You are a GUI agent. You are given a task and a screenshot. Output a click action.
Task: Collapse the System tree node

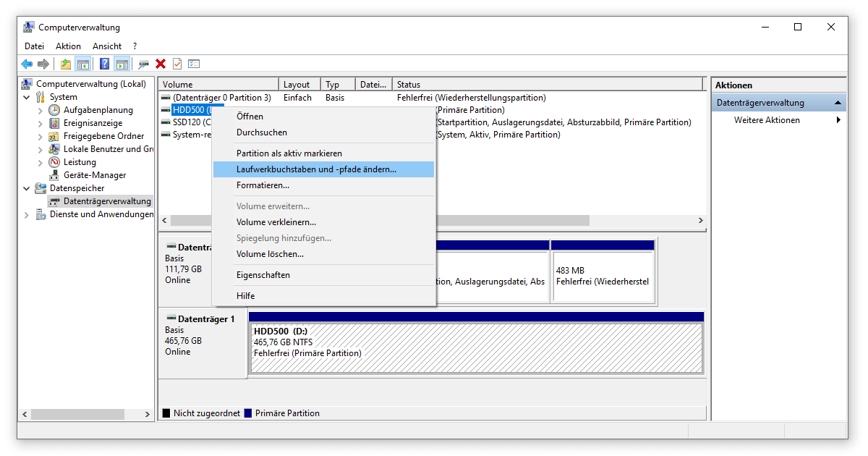(27, 97)
